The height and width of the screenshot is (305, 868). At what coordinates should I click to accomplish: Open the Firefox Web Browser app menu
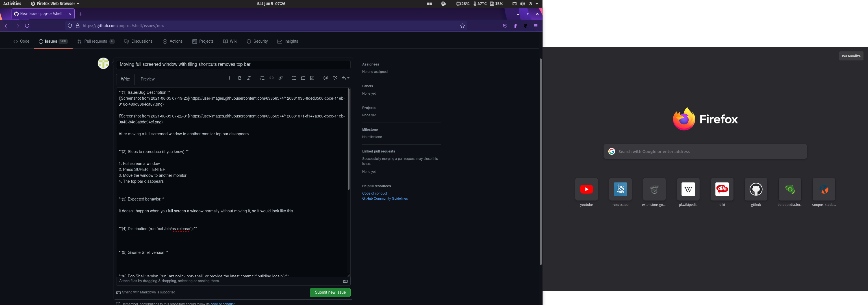coord(55,4)
